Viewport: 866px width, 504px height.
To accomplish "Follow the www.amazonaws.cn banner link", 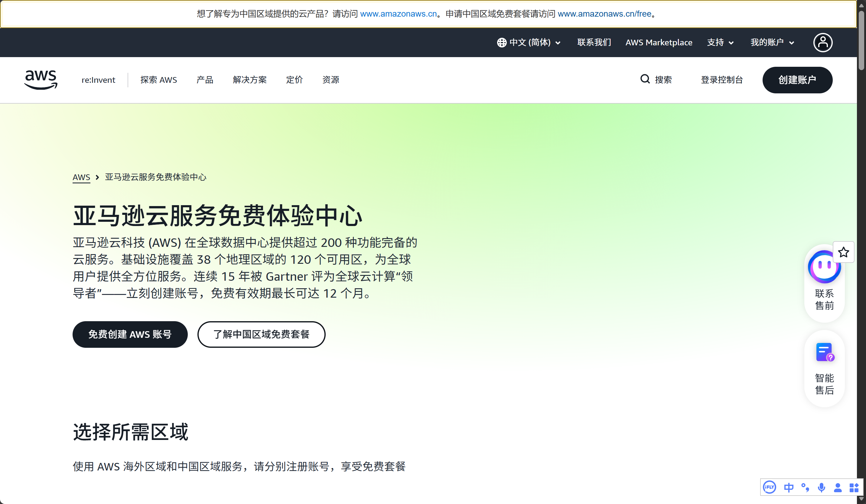I will coord(398,14).
